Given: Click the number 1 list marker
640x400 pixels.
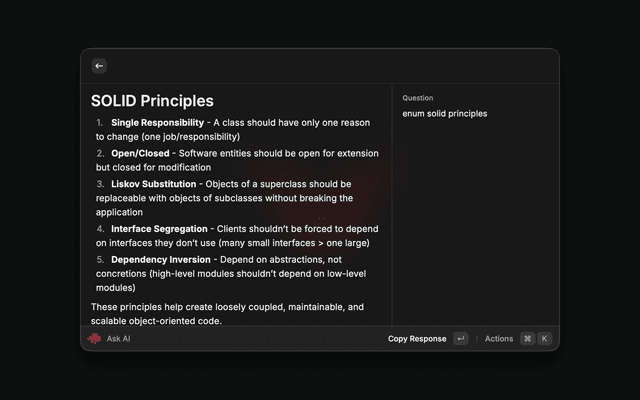Looking at the screenshot, I should click(100, 123).
